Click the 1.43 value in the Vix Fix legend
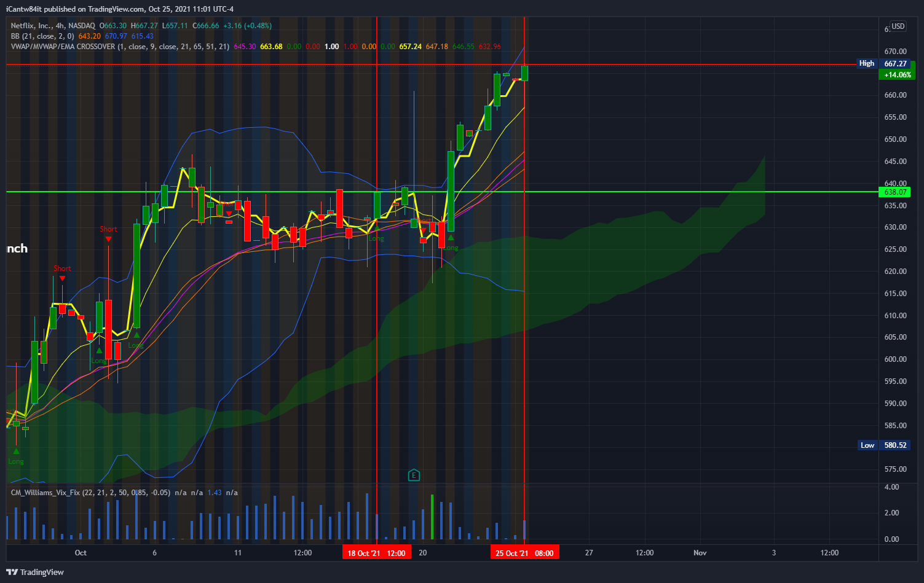The height and width of the screenshot is (583, 924). coord(214,493)
